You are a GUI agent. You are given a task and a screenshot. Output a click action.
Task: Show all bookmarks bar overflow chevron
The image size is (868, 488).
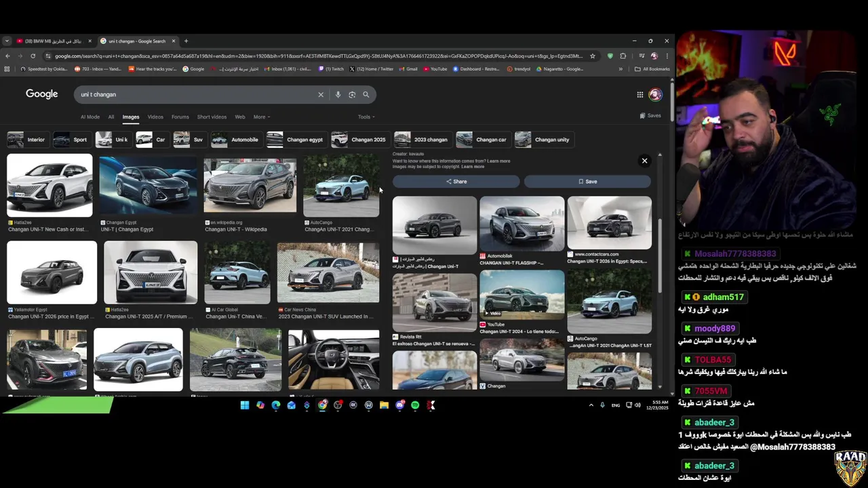pos(620,69)
